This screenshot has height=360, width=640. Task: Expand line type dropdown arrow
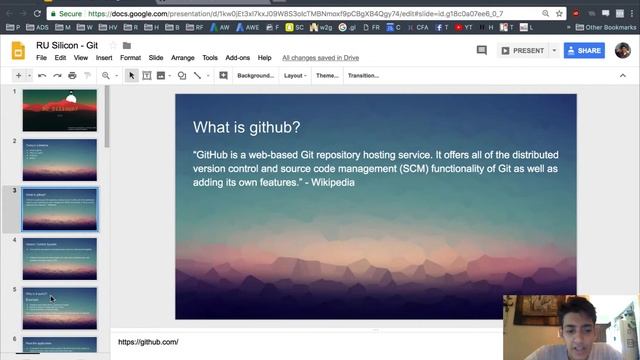coord(208,76)
